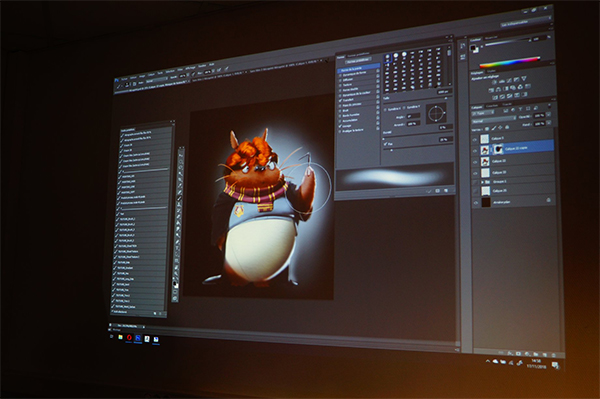The height and width of the screenshot is (399, 600).
Task: Expand the Groupe 1 layer group
Action: (483, 182)
